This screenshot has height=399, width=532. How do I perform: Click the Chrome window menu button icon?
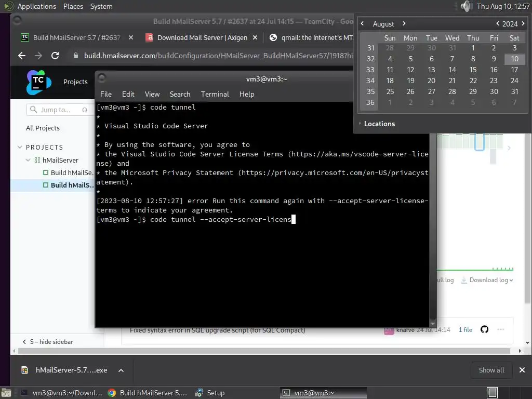click(17, 21)
